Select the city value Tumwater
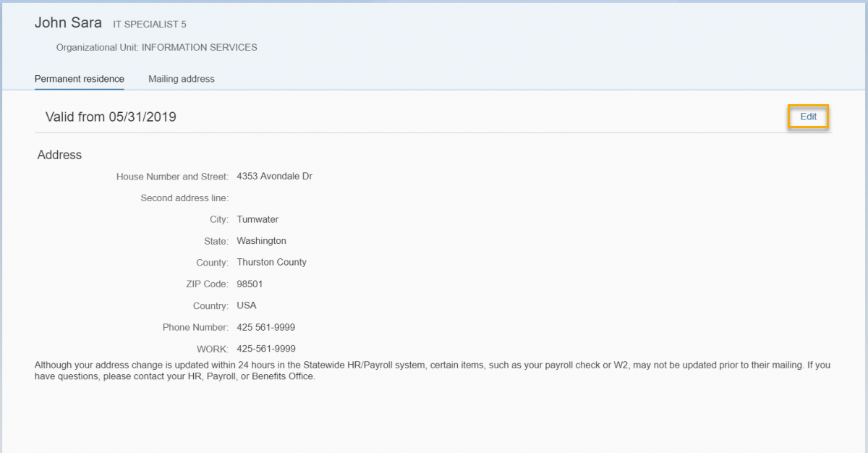The width and height of the screenshot is (868, 453). click(x=258, y=219)
